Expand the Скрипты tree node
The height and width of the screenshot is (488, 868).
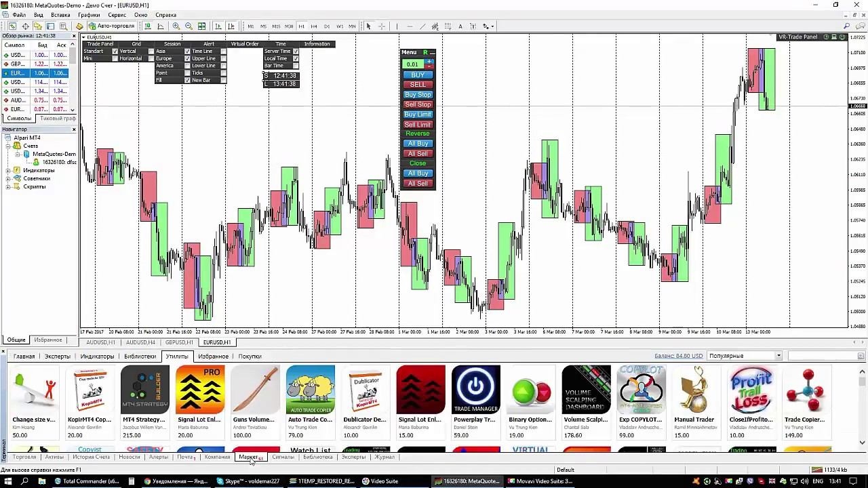[8, 186]
